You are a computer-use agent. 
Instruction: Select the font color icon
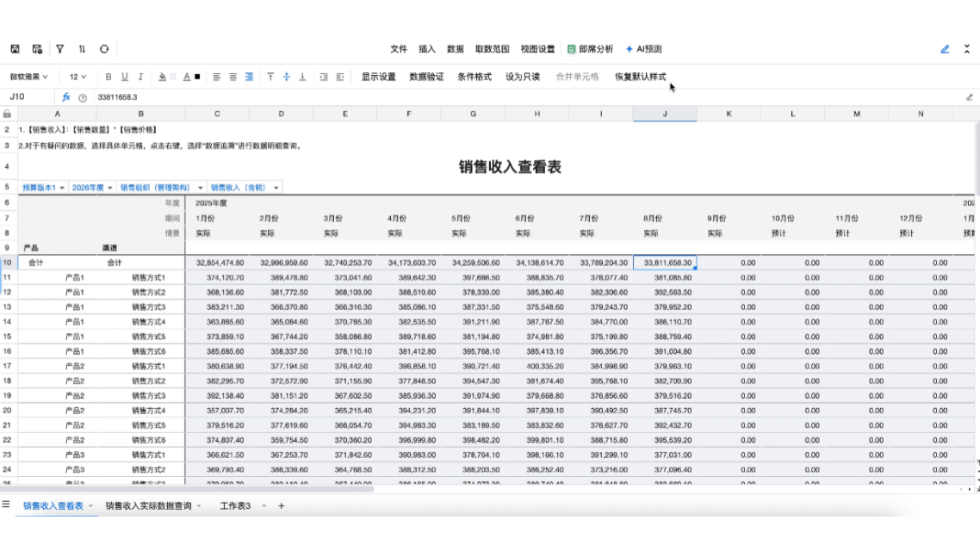[x=186, y=76]
